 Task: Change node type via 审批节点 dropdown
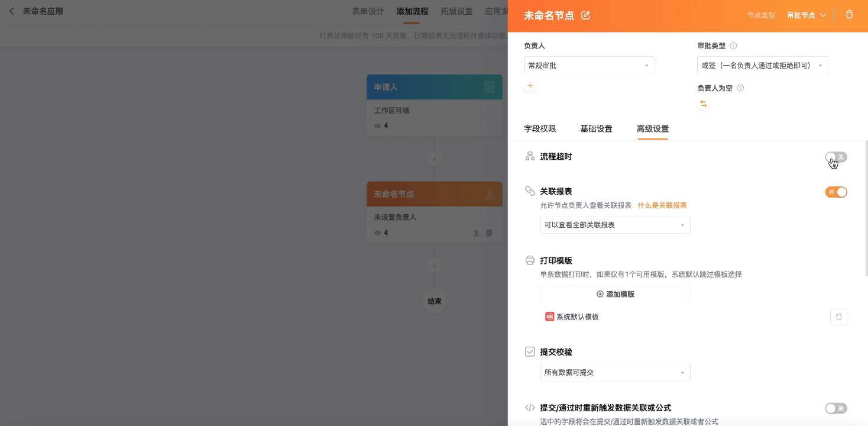click(807, 15)
